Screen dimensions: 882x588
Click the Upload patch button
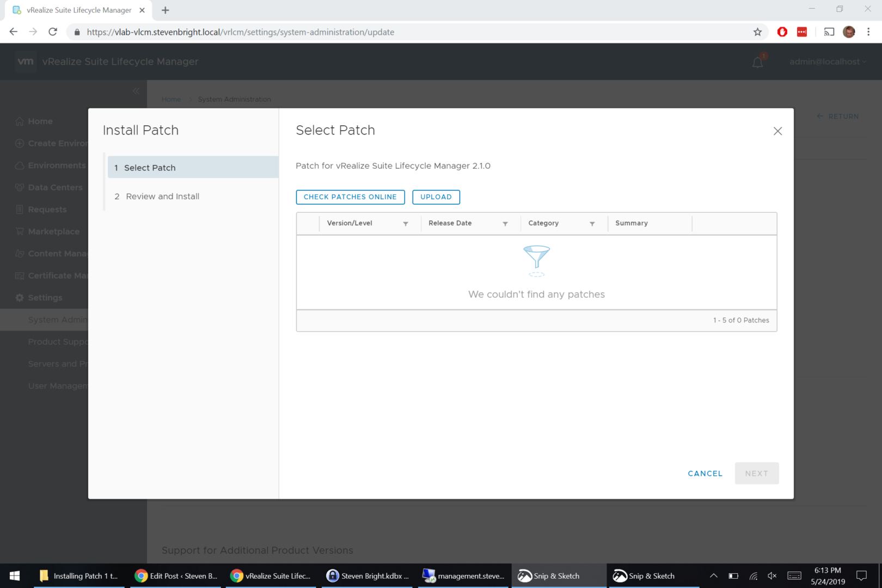(436, 197)
